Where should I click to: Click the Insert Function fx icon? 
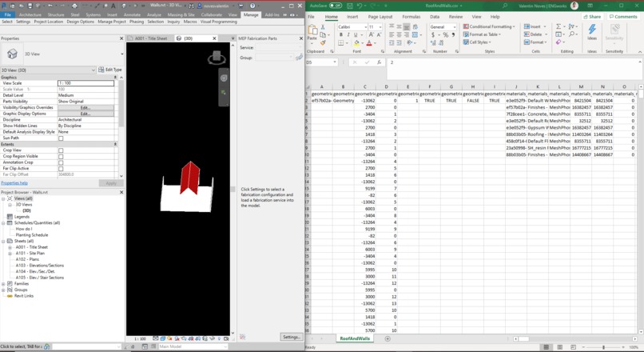click(x=379, y=62)
